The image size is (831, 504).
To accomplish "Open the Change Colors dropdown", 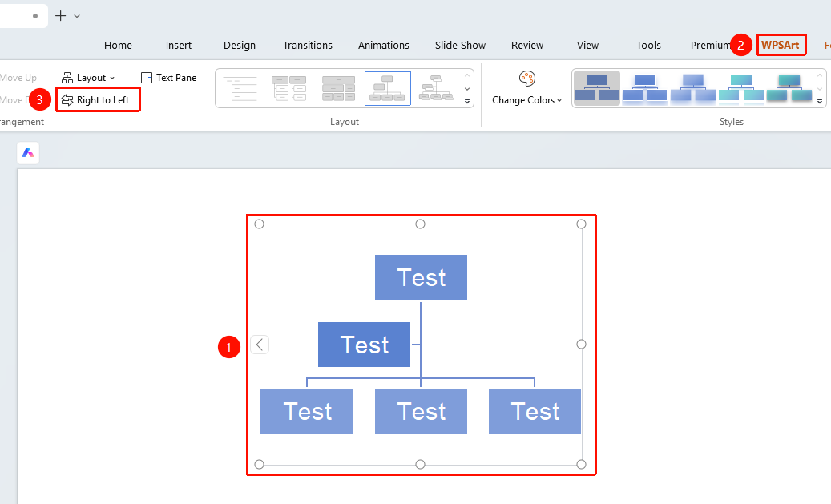I will (x=526, y=100).
